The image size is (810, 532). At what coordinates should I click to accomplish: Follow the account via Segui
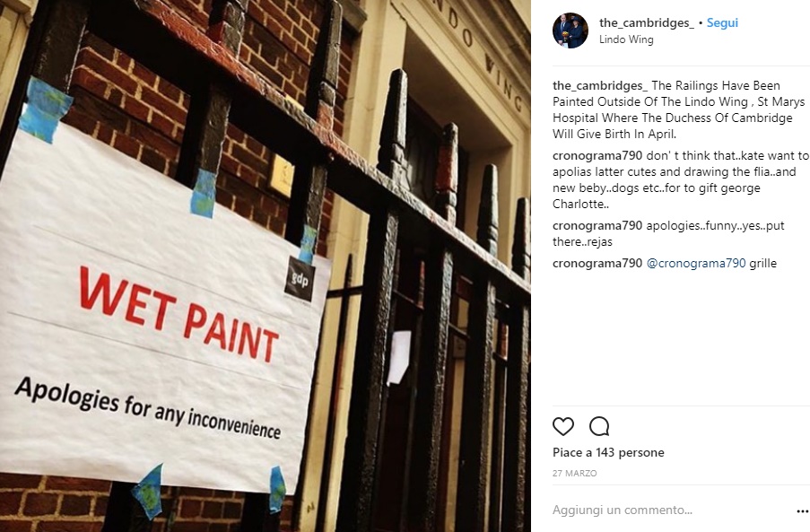point(722,22)
